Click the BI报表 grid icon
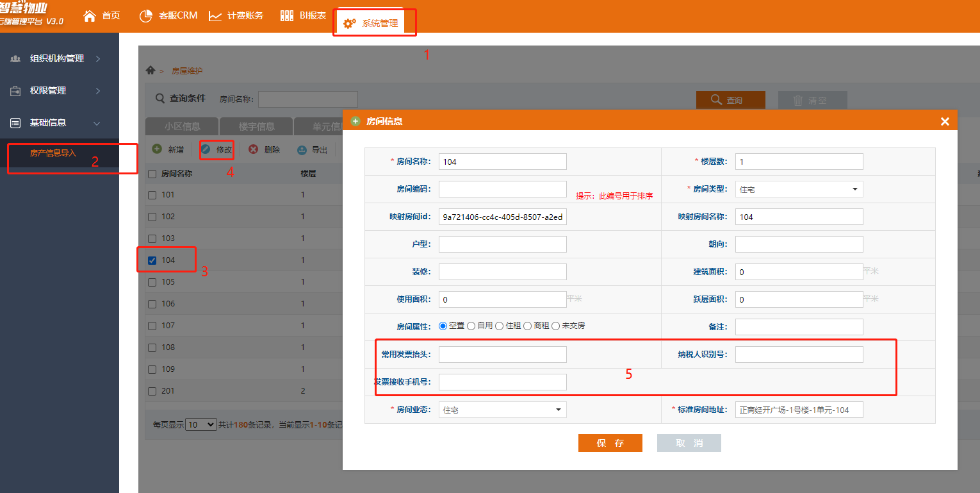The image size is (980, 493). pos(287,15)
